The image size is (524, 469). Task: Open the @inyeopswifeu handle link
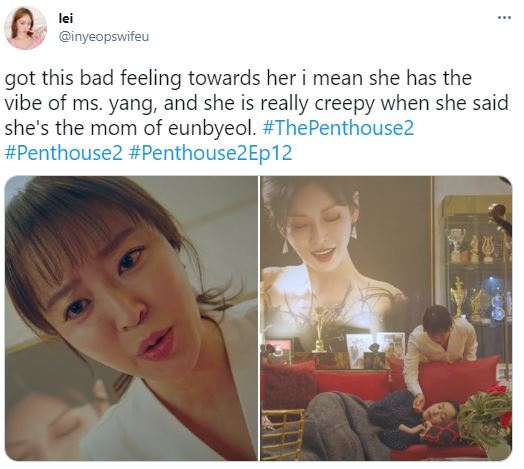click(104, 36)
